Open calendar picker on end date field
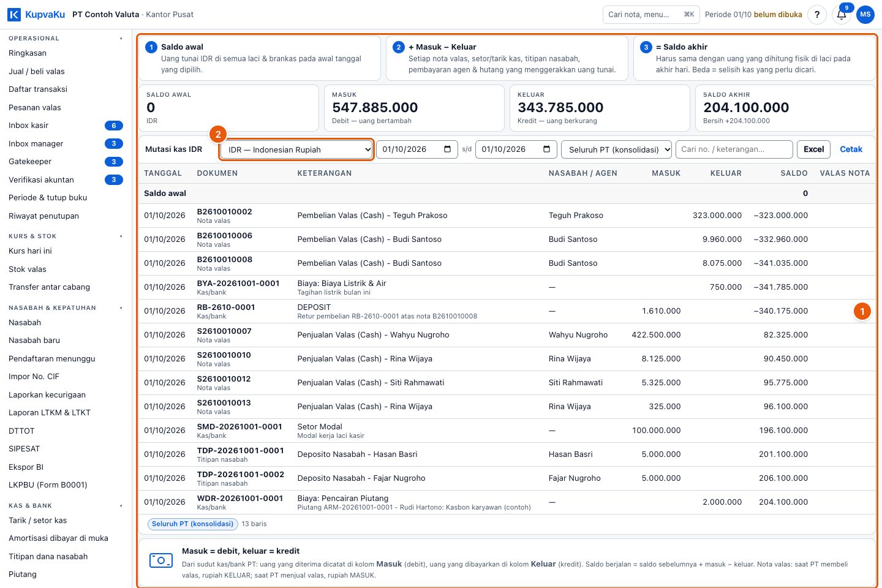Image resolution: width=882 pixels, height=588 pixels. coord(546,149)
